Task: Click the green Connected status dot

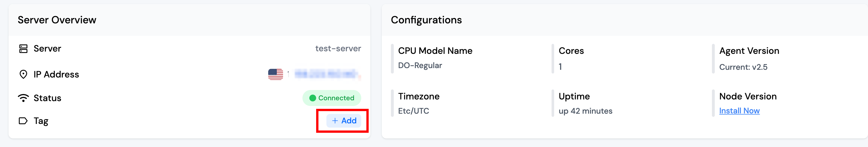Action: pos(312,98)
